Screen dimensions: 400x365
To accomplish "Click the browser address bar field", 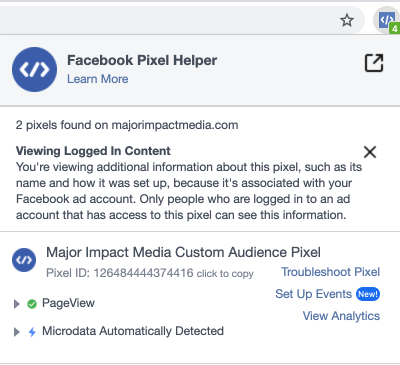I will tap(167, 20).
